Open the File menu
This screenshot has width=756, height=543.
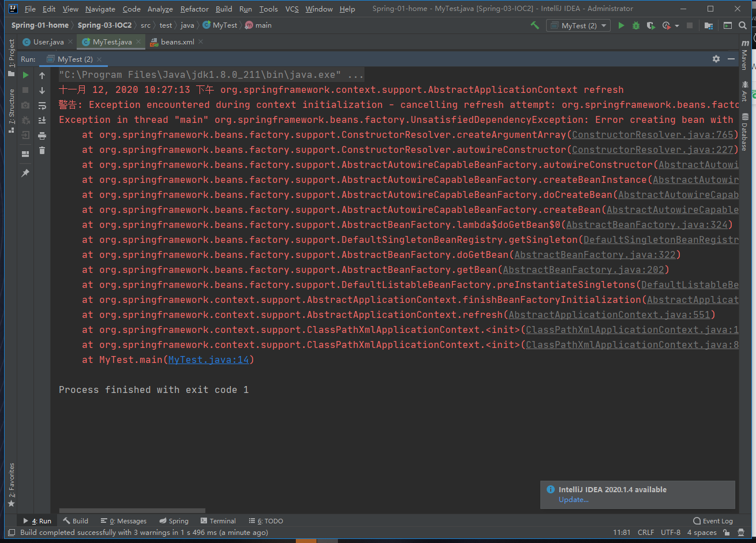(x=30, y=9)
